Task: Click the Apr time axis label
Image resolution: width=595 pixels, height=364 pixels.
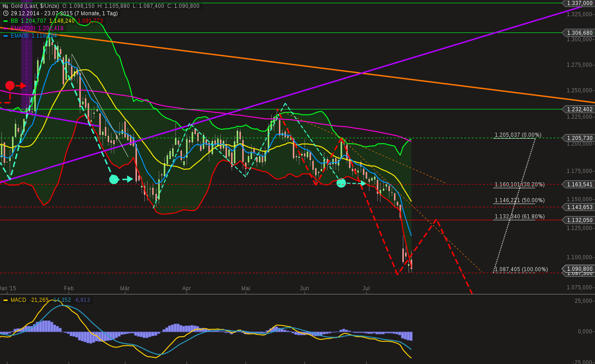Action: pyautogui.click(x=187, y=288)
